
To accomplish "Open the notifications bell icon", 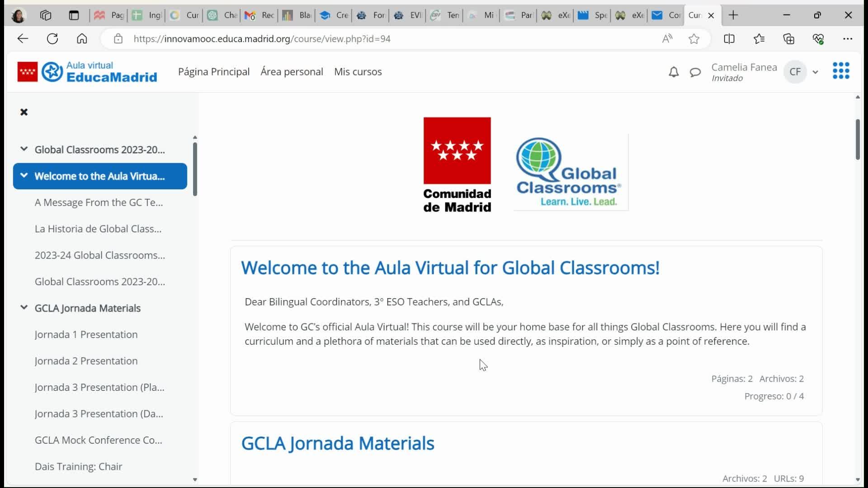I will pos(674,72).
